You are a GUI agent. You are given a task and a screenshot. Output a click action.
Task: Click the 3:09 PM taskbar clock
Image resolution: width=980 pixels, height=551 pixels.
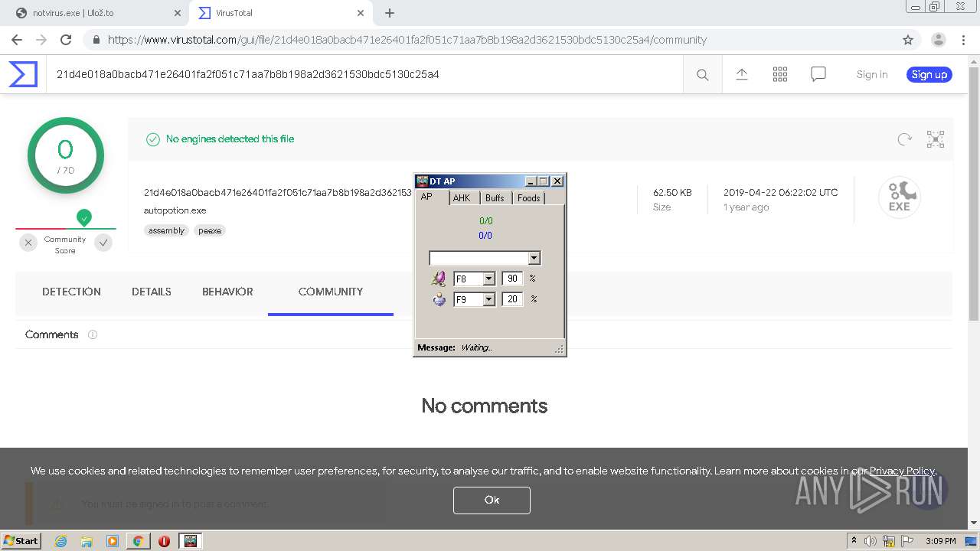[x=940, y=541]
